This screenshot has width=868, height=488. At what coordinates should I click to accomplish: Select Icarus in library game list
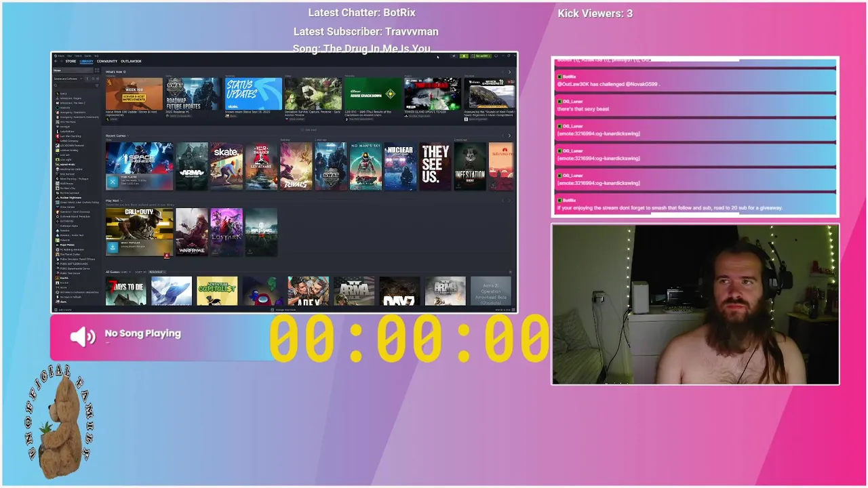point(63,94)
